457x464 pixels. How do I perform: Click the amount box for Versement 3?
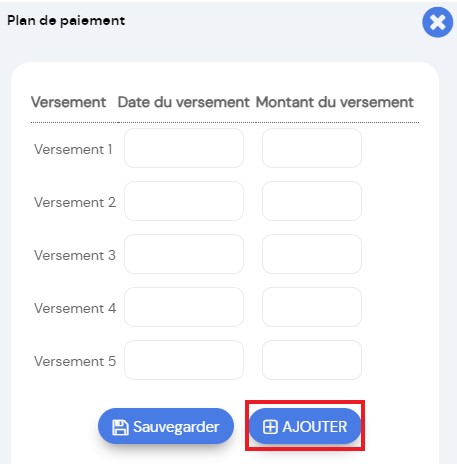click(312, 254)
